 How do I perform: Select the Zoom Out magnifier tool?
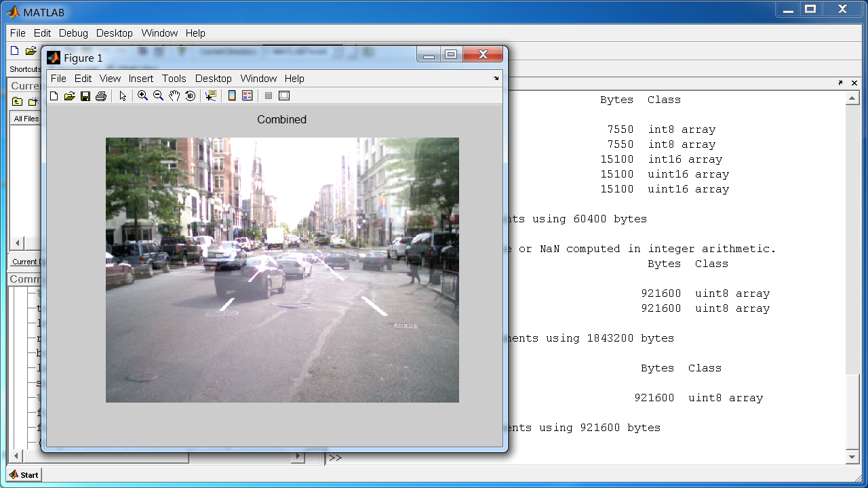(158, 96)
